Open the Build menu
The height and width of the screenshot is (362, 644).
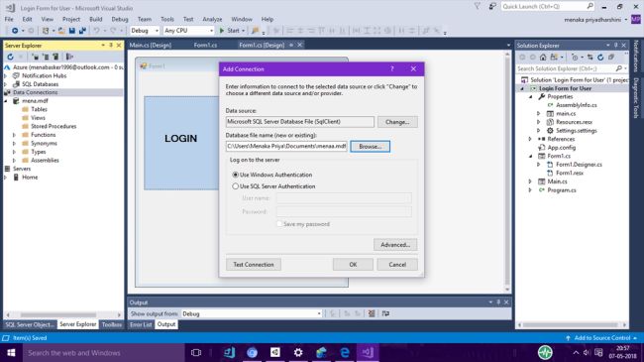96,19
